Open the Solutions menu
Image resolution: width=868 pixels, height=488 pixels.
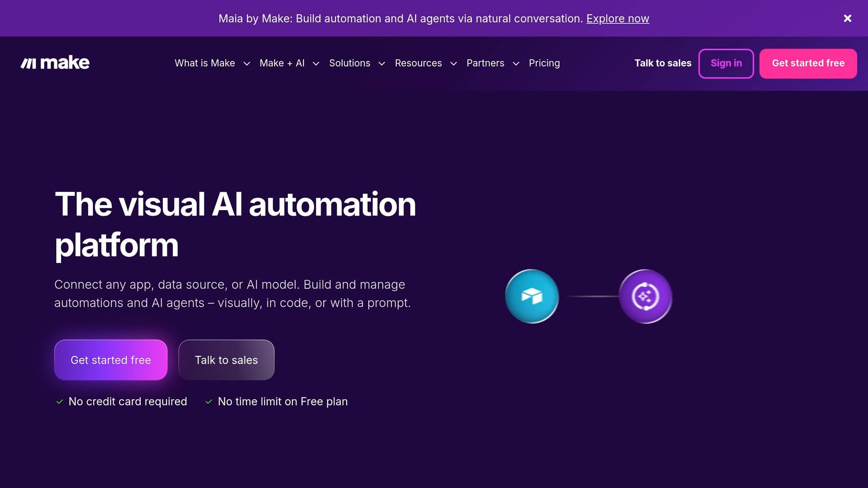[x=350, y=63]
